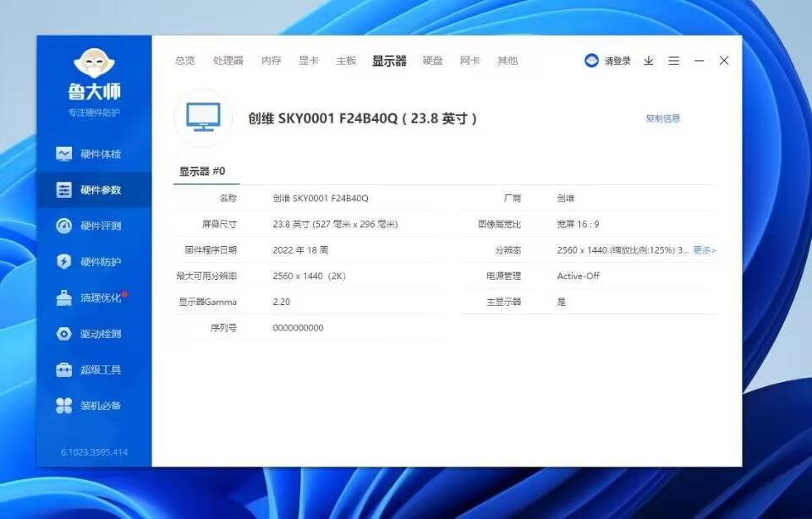Screen dimensions: 812x519
Task: Select the 显示器 #0 sub-tab
Action: 202,172
